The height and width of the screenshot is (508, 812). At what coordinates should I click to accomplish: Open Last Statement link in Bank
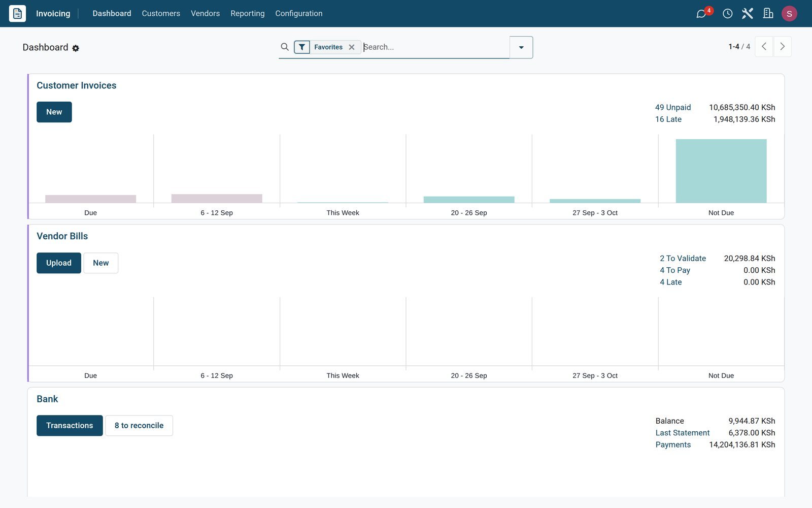click(x=683, y=433)
